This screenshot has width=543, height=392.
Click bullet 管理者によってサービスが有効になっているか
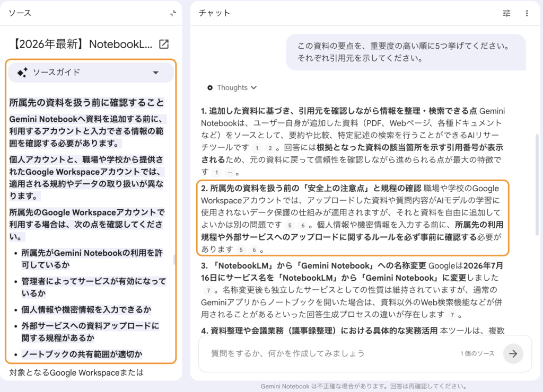click(x=93, y=287)
